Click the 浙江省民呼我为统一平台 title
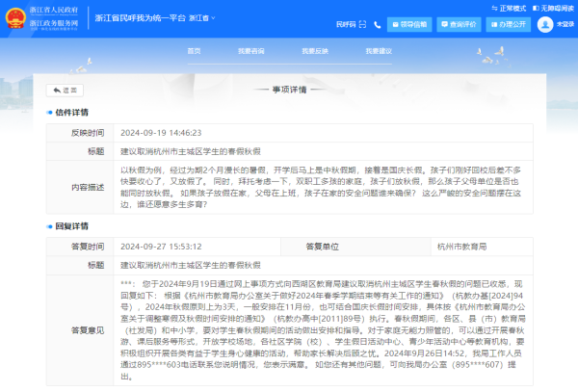 140,18
